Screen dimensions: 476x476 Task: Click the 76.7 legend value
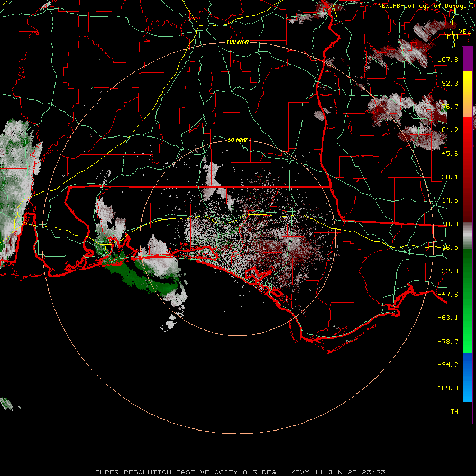pyautogui.click(x=450, y=106)
